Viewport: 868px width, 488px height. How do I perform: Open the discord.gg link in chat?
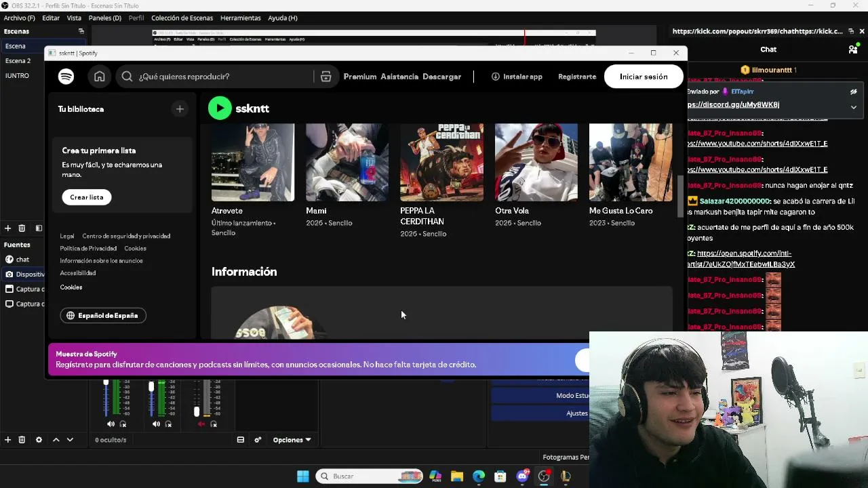pos(733,105)
